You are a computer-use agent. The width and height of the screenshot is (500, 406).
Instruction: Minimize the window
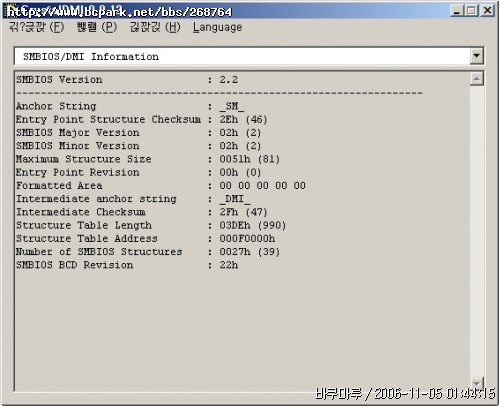click(457, 11)
